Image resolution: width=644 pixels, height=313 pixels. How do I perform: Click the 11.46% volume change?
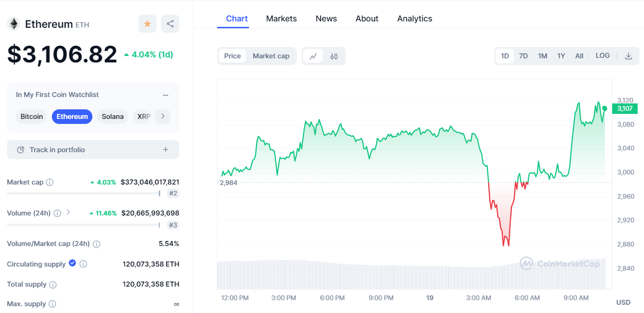[x=103, y=213]
